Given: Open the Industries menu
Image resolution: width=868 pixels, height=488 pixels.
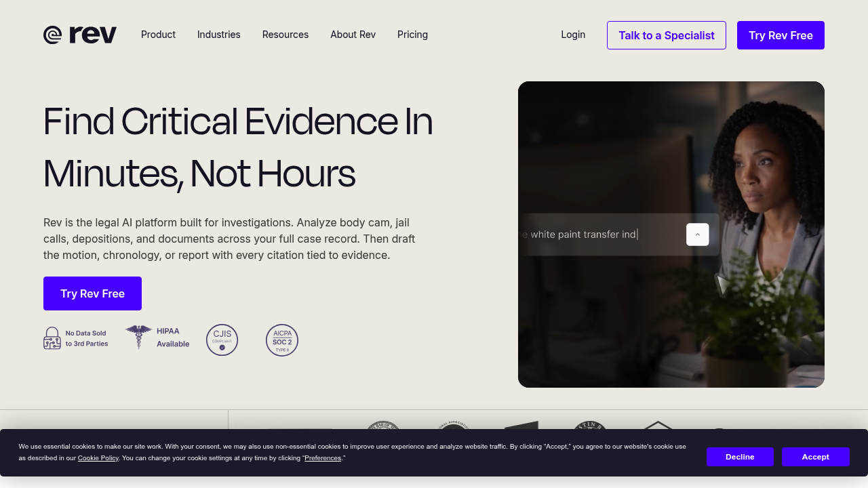Looking at the screenshot, I should point(219,35).
